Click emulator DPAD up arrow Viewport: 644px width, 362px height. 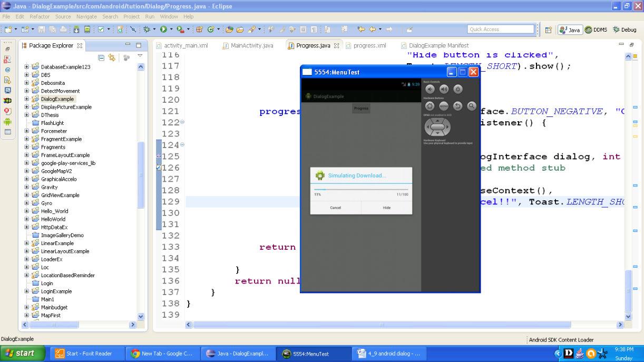(437, 120)
